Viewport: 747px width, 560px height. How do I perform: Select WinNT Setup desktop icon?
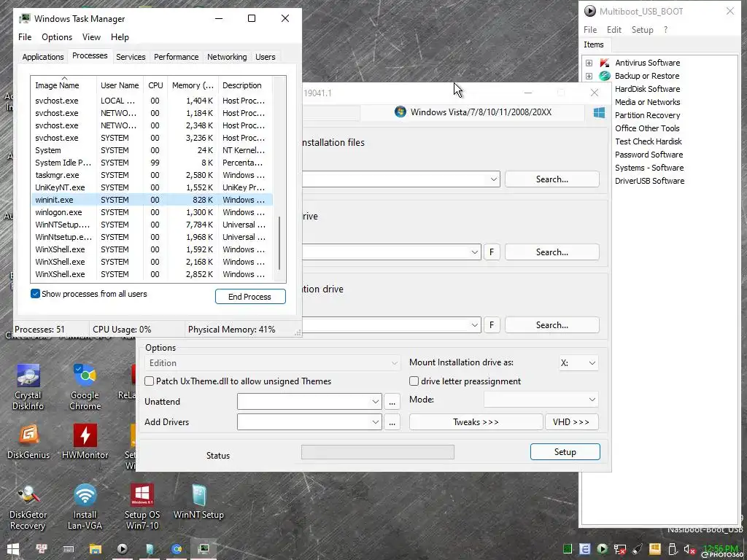198,502
